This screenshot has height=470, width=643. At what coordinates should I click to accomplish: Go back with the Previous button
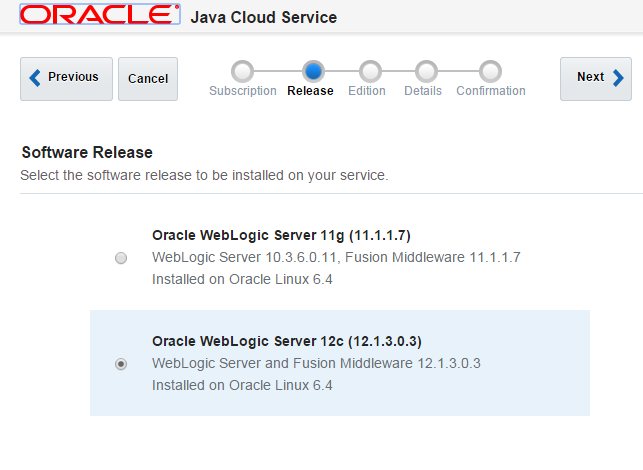tap(66, 79)
